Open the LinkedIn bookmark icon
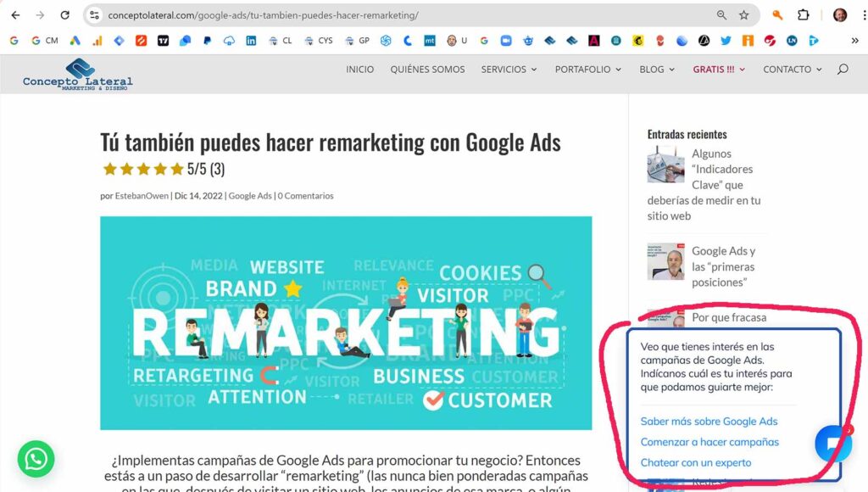This screenshot has height=492, width=868. [251, 41]
